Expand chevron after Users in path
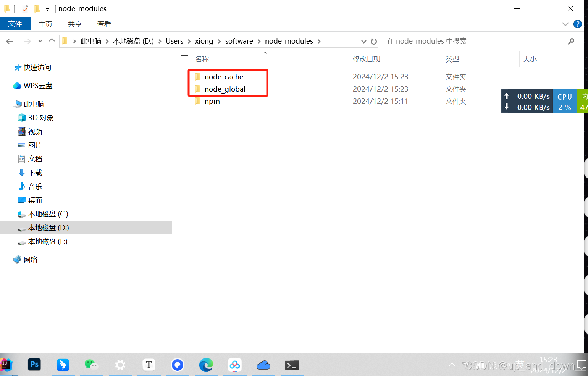The height and width of the screenshot is (376, 588). coord(189,41)
